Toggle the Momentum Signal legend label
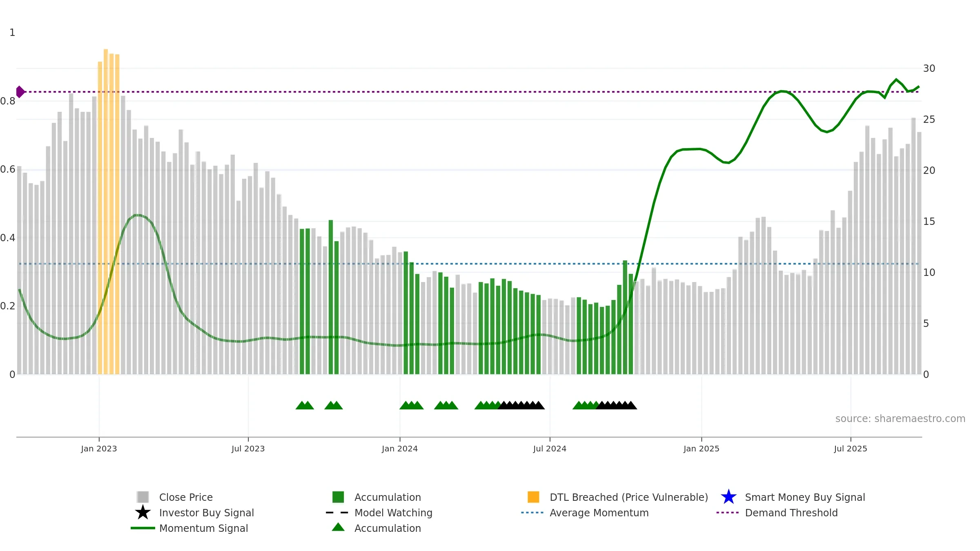Viewport: 980px width, 551px height. click(203, 528)
